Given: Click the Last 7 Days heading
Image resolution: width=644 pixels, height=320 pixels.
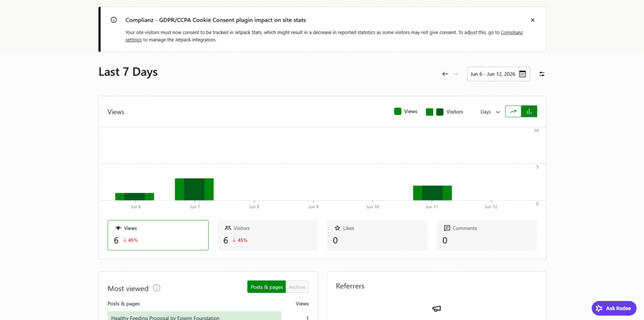Looking at the screenshot, I should (128, 72).
